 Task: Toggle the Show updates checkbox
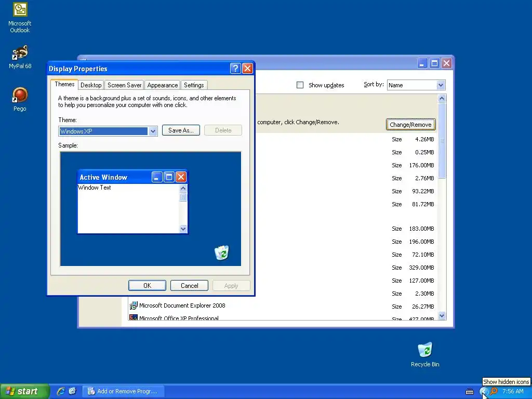pyautogui.click(x=300, y=85)
